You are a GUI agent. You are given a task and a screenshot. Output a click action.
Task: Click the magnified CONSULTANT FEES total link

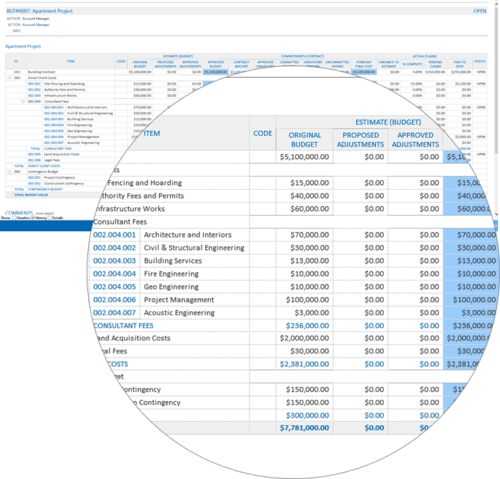123,326
